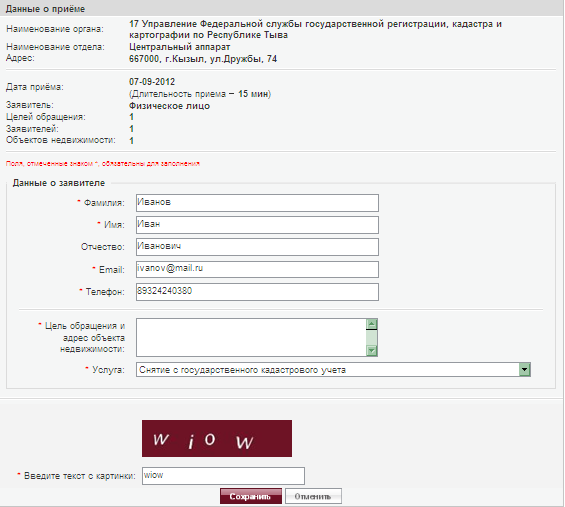Click the Email field with ivanov@mail.ru
Viewport: 565px width, 507px height.
coord(257,269)
